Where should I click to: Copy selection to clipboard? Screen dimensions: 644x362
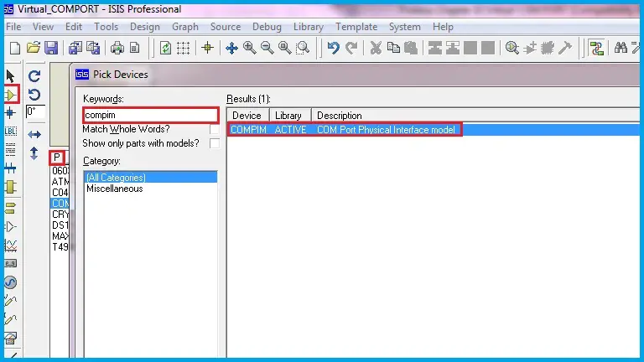pos(393,48)
